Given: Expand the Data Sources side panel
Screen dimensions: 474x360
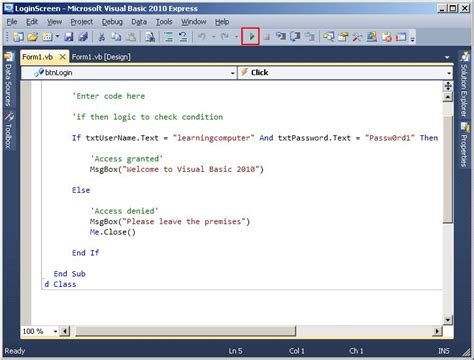Looking at the screenshot, I should 9,79.
